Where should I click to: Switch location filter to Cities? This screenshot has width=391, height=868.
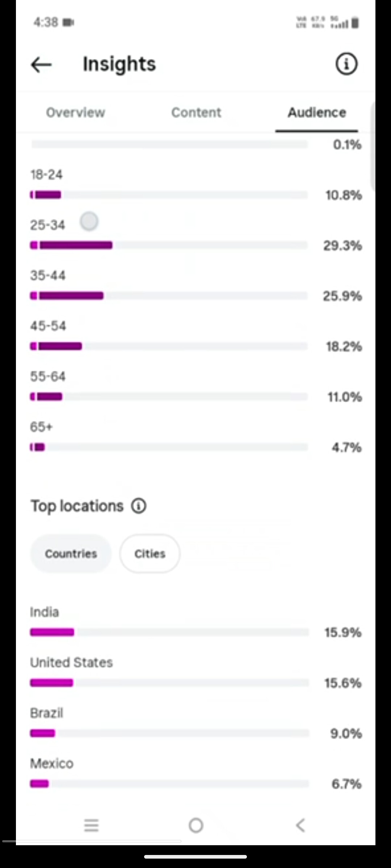pyautogui.click(x=150, y=553)
